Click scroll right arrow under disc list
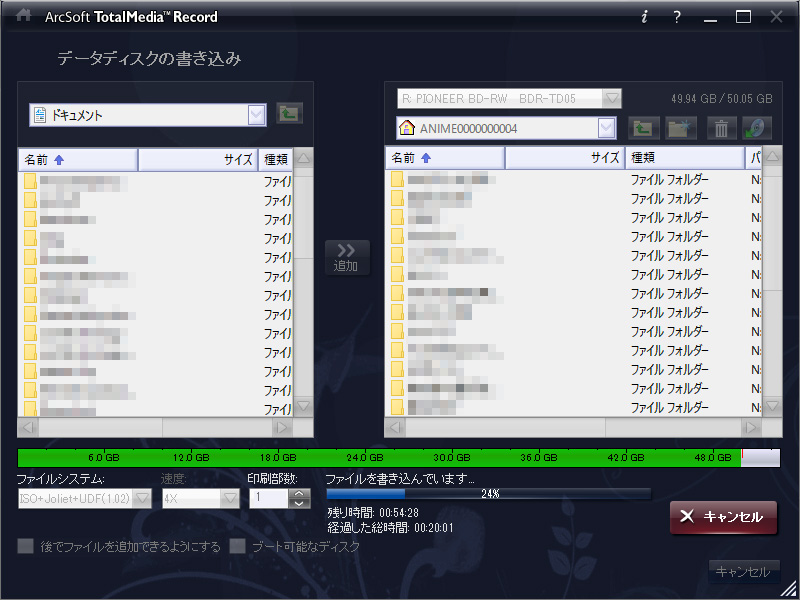The height and width of the screenshot is (600, 800). point(751,428)
